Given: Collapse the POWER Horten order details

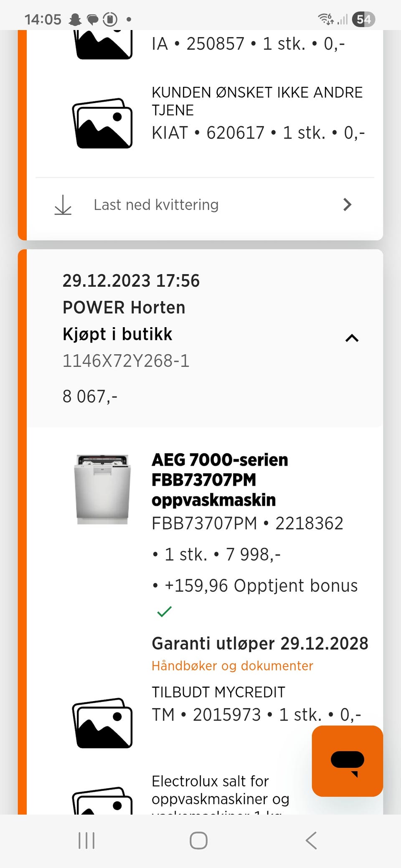Looking at the screenshot, I should tap(352, 338).
